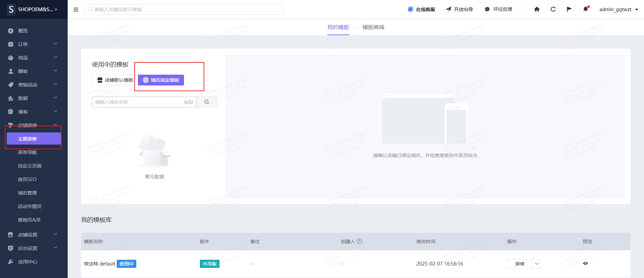This screenshot has height=278, width=644.
Task: Open 域名管理 submenu item
Action: [27, 193]
